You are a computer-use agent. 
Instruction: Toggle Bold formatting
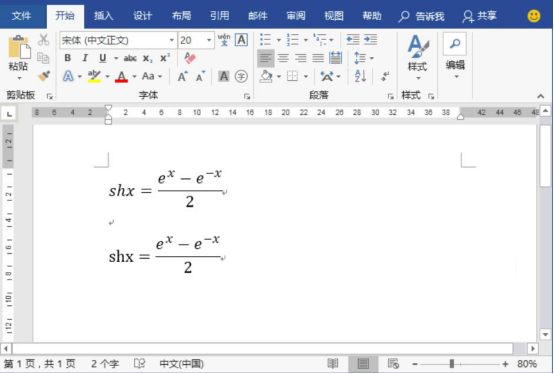pos(67,58)
